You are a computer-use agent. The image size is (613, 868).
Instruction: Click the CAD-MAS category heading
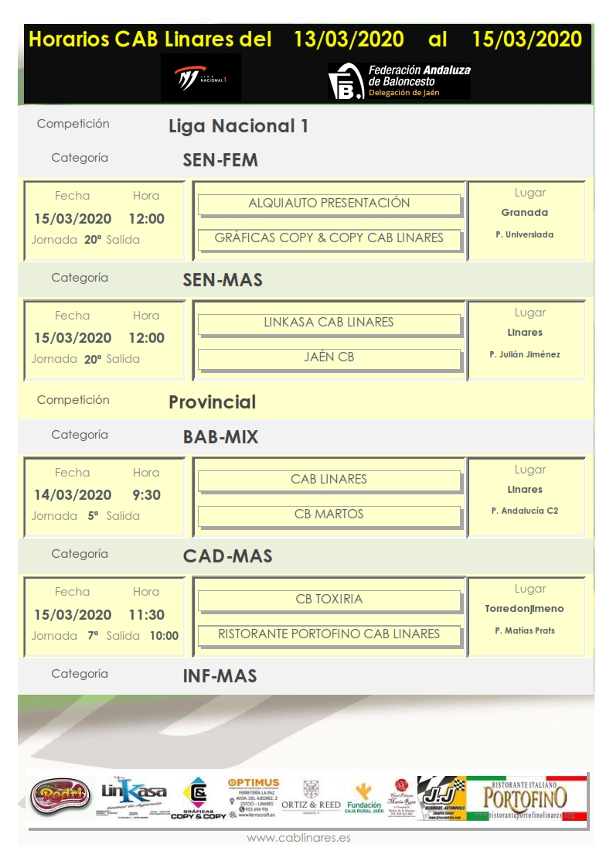pyautogui.click(x=227, y=556)
